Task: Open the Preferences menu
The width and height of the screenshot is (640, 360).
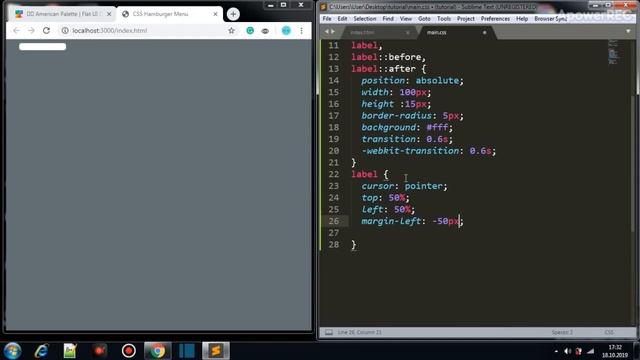Action: [495, 19]
